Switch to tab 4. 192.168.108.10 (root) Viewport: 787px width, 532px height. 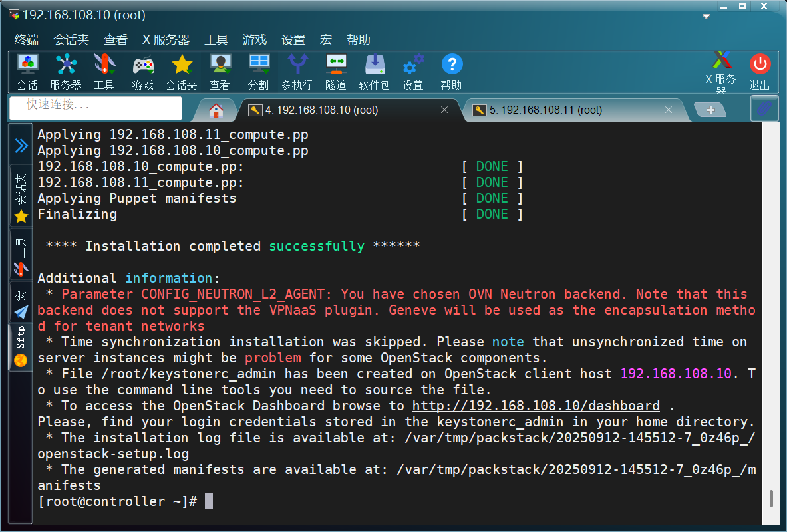(321, 110)
